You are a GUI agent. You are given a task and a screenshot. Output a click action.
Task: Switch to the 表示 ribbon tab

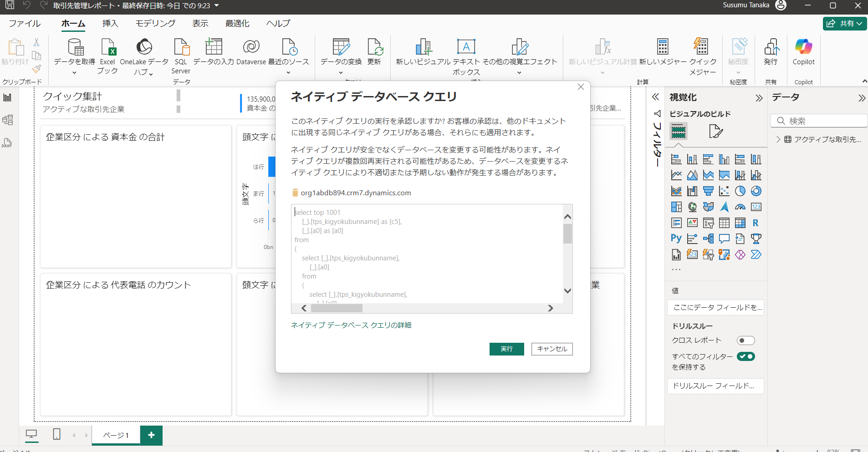click(x=200, y=23)
